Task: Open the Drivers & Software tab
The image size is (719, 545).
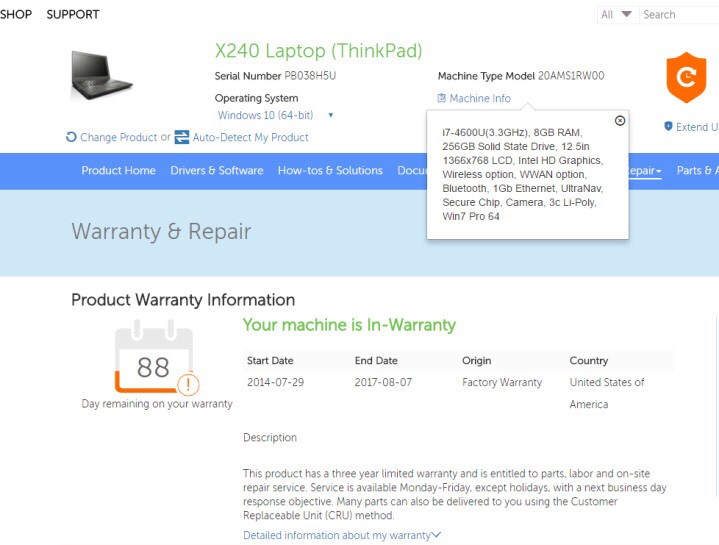Action: point(217,171)
